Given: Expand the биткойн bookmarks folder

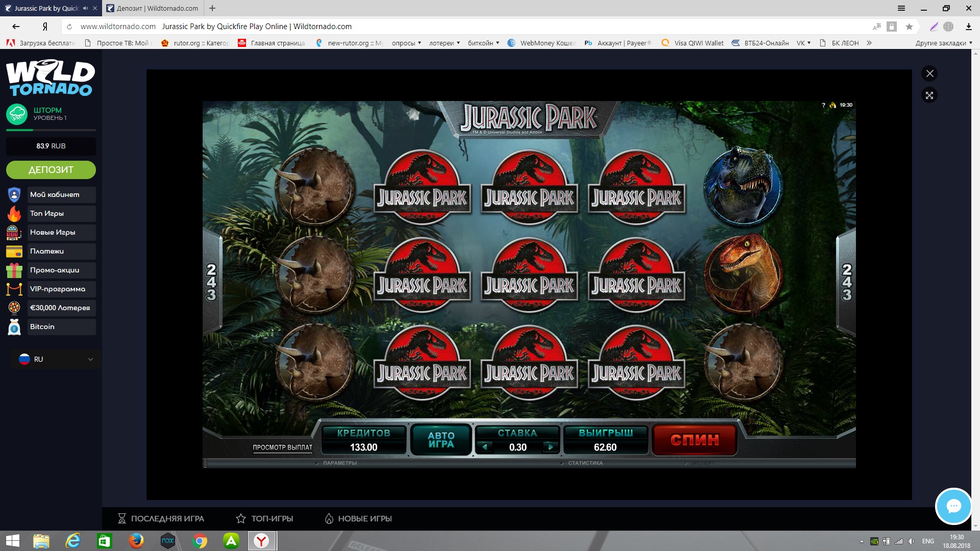Looking at the screenshot, I should 483,43.
